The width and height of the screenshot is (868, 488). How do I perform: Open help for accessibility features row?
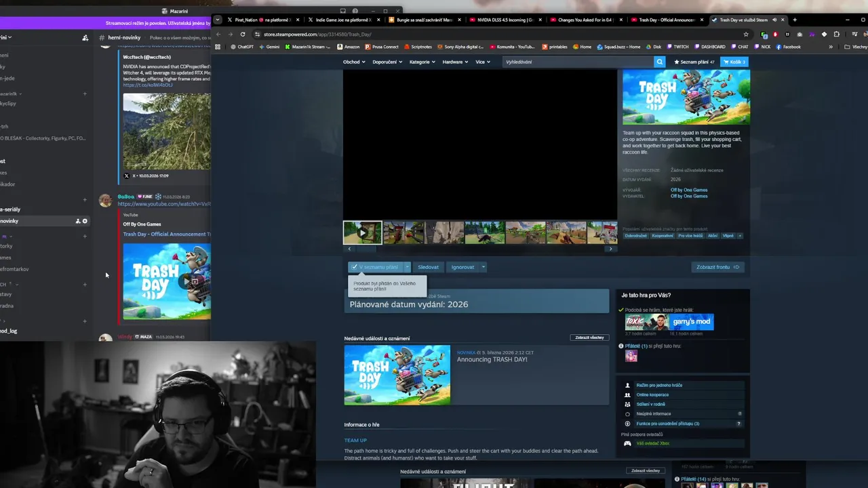[x=739, y=424]
